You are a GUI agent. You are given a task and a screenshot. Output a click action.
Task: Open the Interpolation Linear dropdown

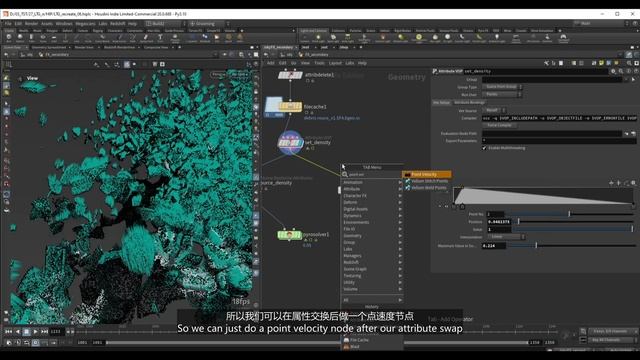tap(506, 237)
